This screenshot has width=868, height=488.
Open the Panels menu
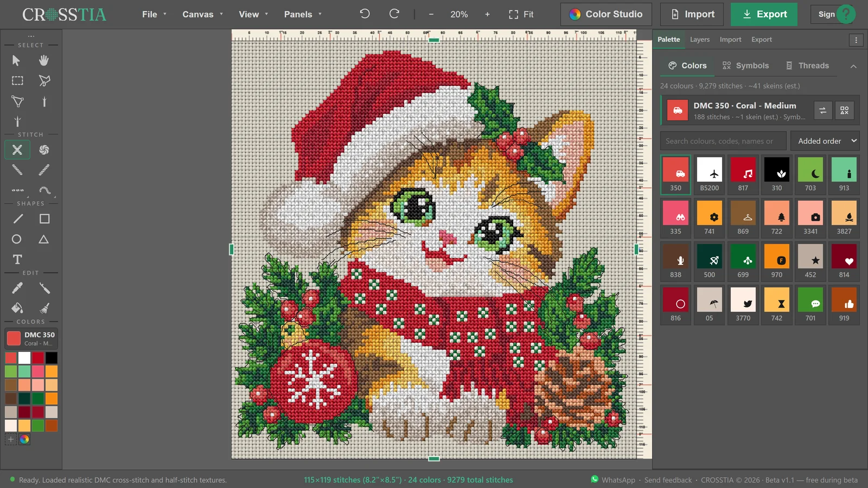click(303, 15)
